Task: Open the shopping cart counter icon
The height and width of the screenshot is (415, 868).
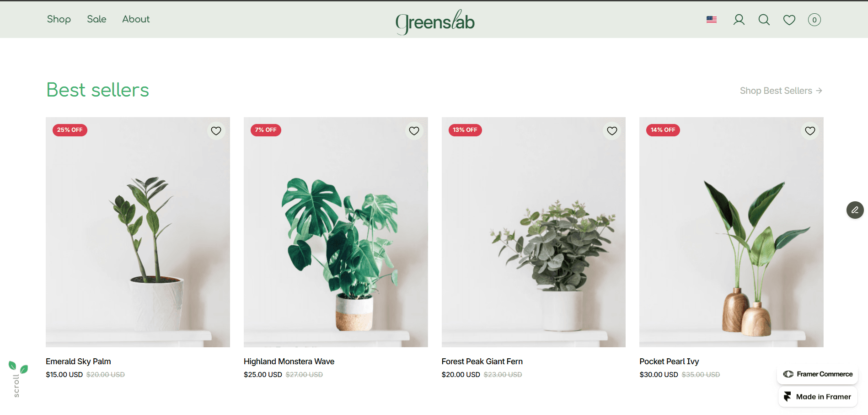Action: (x=814, y=20)
